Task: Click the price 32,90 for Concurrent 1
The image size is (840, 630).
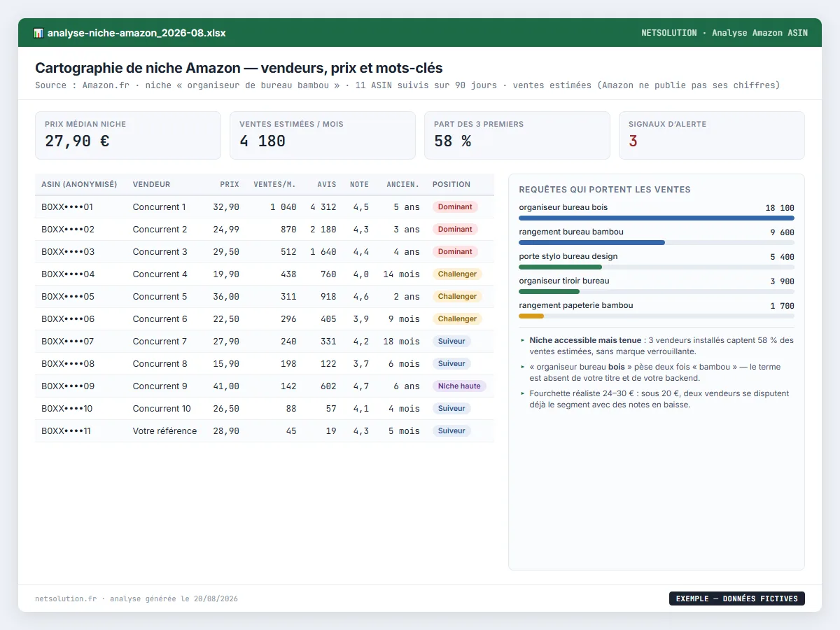Action: pyautogui.click(x=226, y=207)
